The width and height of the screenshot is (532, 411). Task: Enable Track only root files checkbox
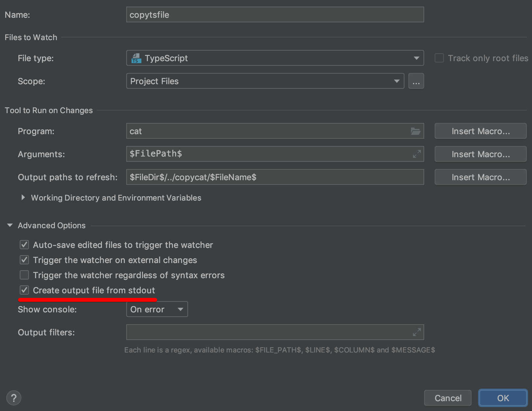439,58
